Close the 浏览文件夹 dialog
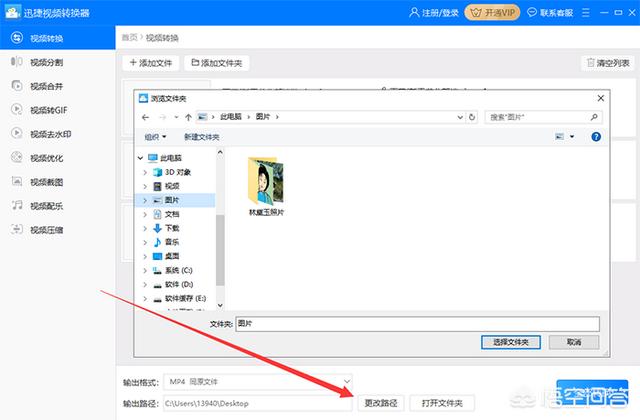640x420 pixels. pyautogui.click(x=600, y=98)
